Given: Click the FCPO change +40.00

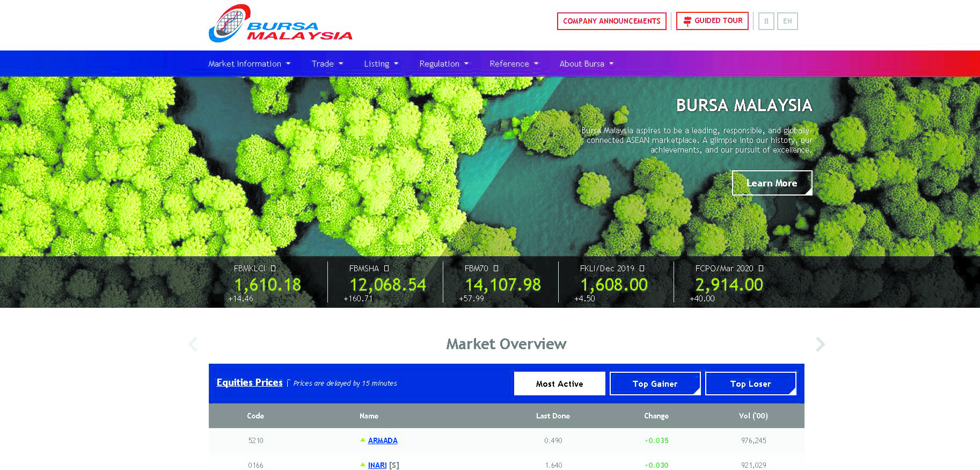Looking at the screenshot, I should point(702,299).
